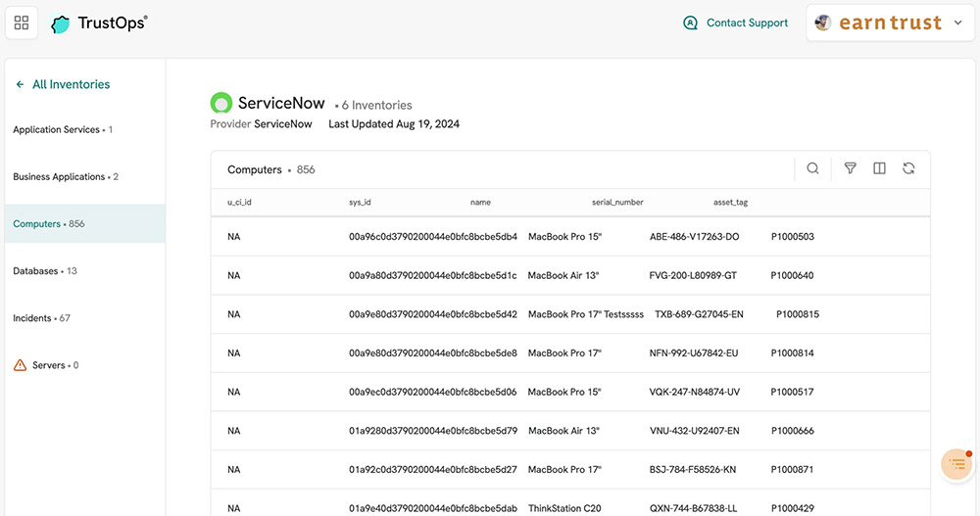Image resolution: width=980 pixels, height=516 pixels.
Task: Click serial number FVG-200-L80989-GT
Action: [693, 275]
